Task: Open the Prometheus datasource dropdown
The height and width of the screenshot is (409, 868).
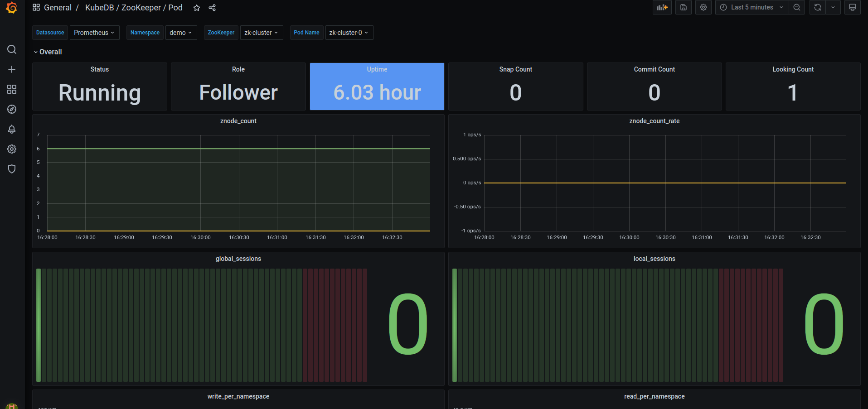Action: coord(95,33)
